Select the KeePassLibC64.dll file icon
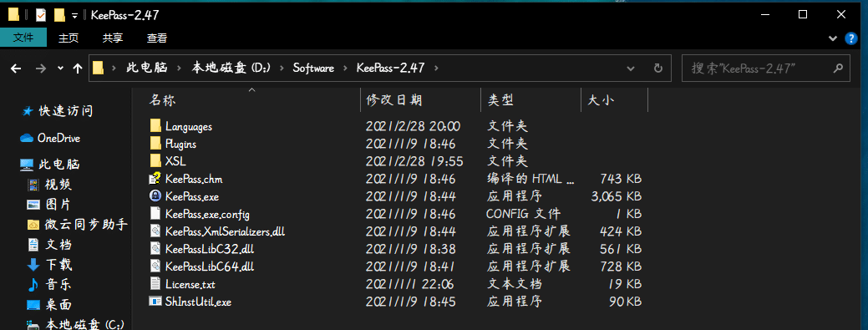The image size is (868, 330). click(x=155, y=267)
